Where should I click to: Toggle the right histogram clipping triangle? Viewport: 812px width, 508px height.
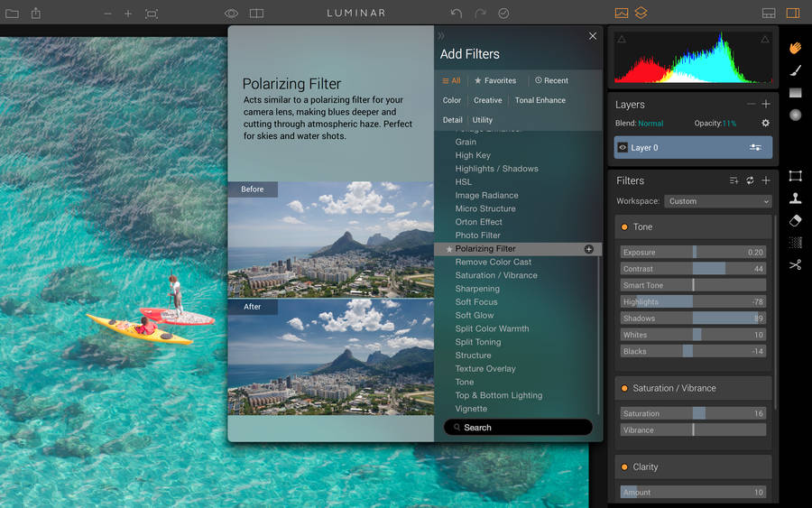click(765, 40)
